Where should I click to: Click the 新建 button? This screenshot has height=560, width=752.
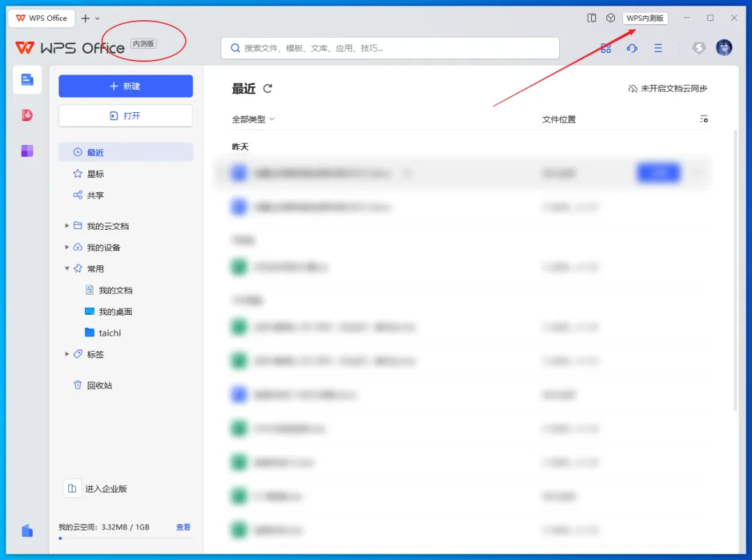pyautogui.click(x=125, y=86)
